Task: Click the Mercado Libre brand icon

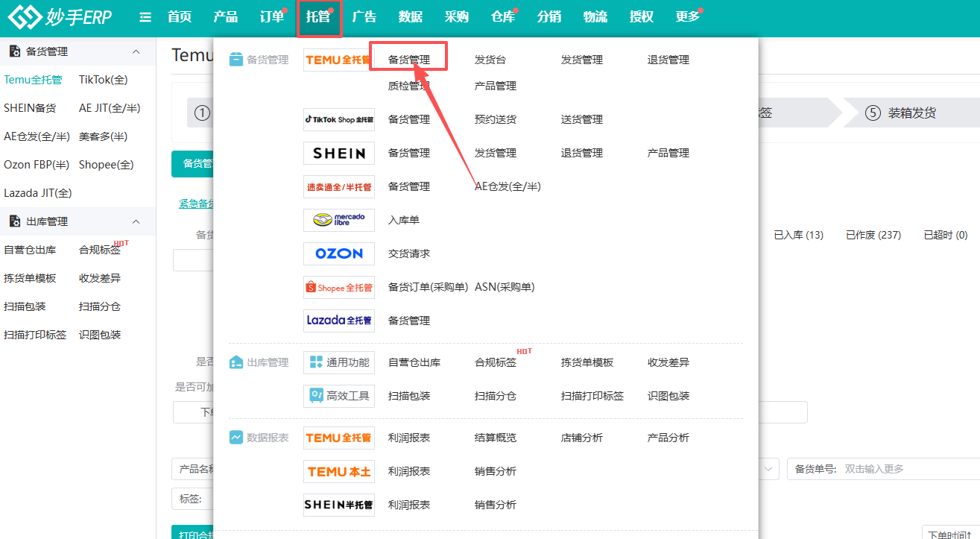Action: (338, 220)
